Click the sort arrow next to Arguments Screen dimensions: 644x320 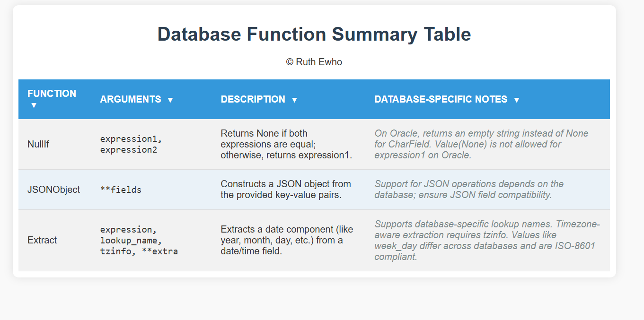(170, 100)
